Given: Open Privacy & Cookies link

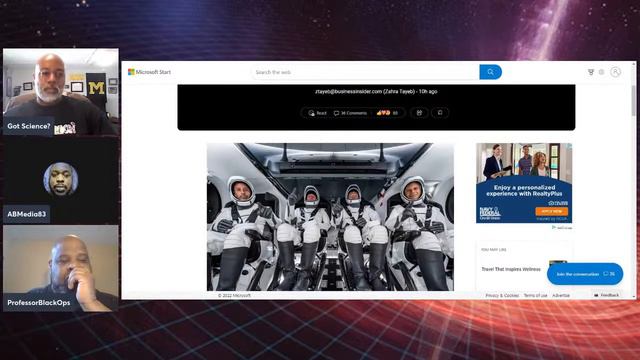Looking at the screenshot, I should [x=502, y=295].
